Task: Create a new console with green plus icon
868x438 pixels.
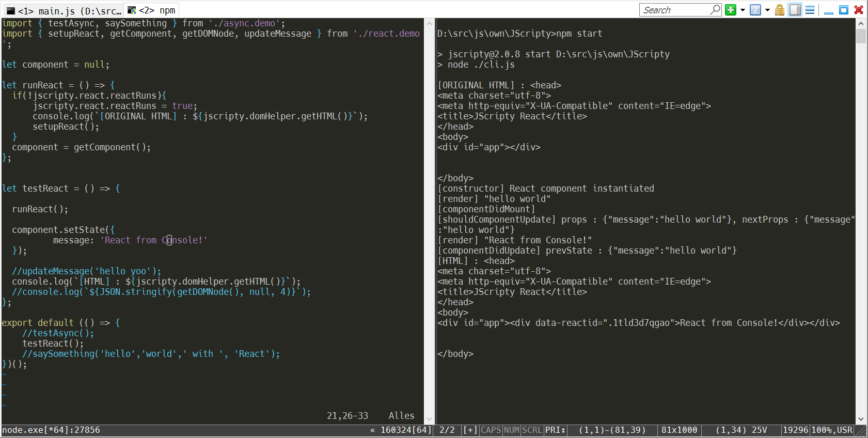Action: (x=731, y=10)
